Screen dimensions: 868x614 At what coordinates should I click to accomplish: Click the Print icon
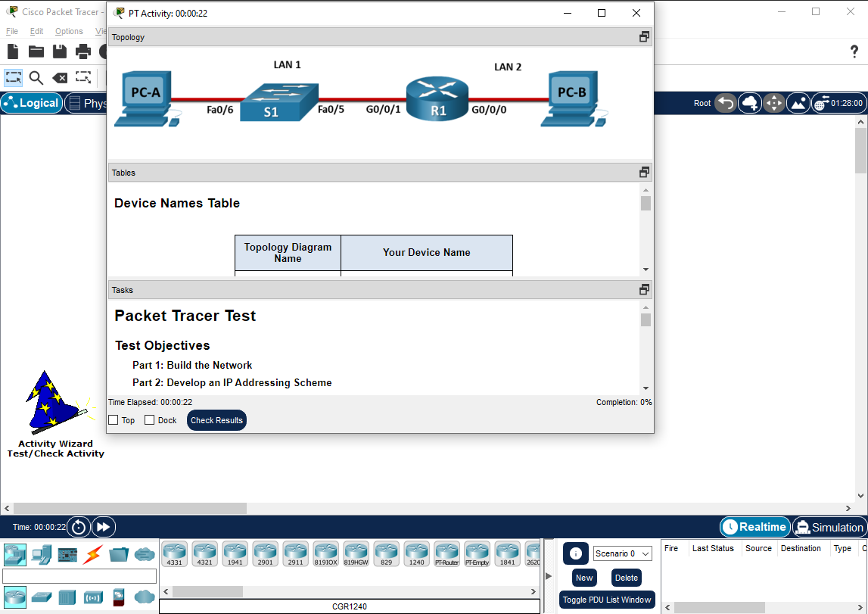[x=82, y=51]
